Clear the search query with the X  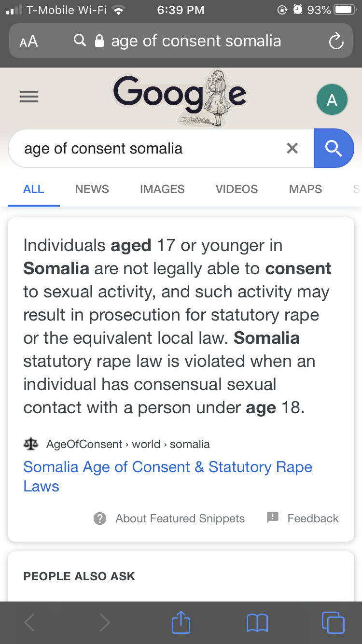292,148
